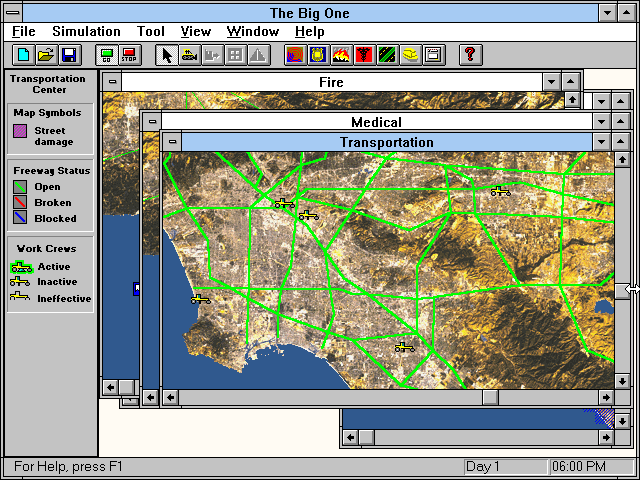Image resolution: width=640 pixels, height=480 pixels.
Task: Open the Medical window control menu
Action: [x=152, y=121]
